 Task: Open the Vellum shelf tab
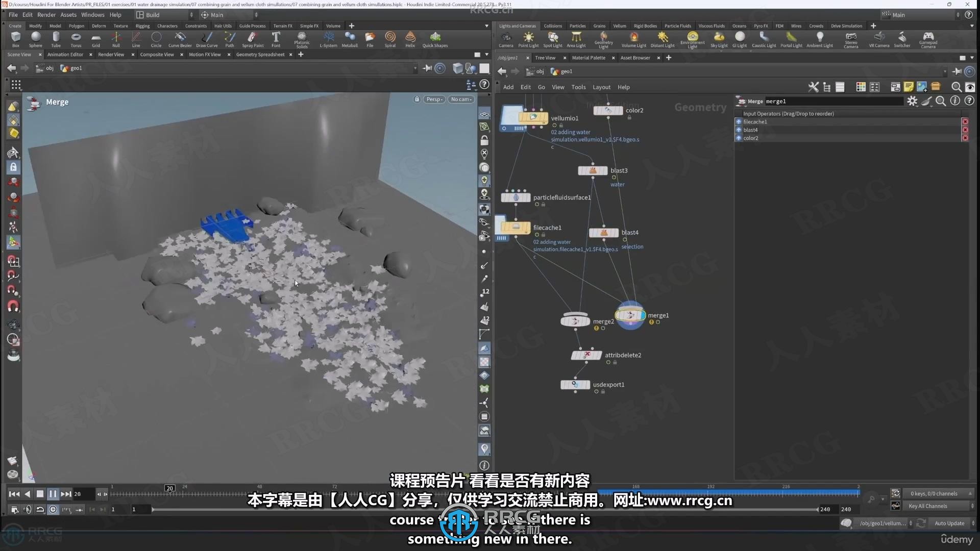[619, 26]
